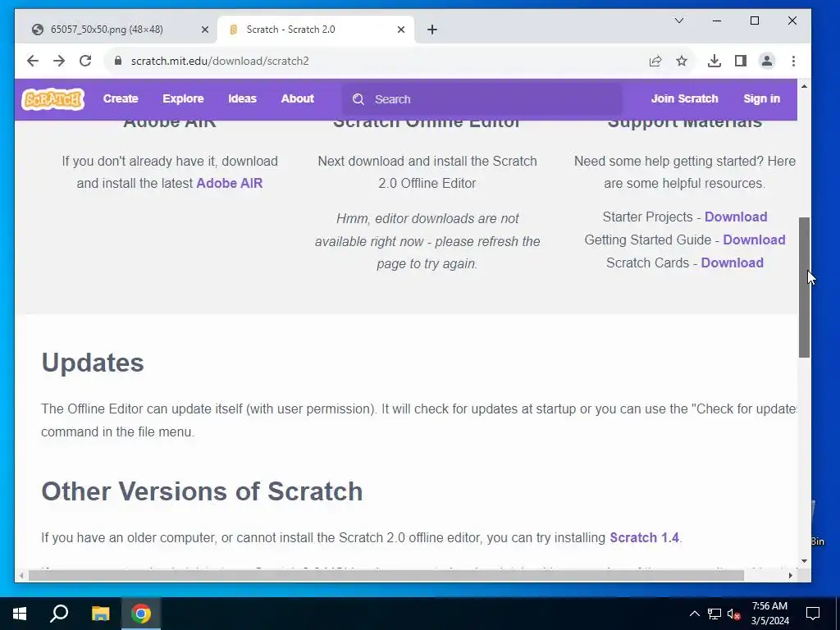This screenshot has height=630, width=840.
Task: Toggle the Chrome side panel icon
Action: tap(741, 61)
